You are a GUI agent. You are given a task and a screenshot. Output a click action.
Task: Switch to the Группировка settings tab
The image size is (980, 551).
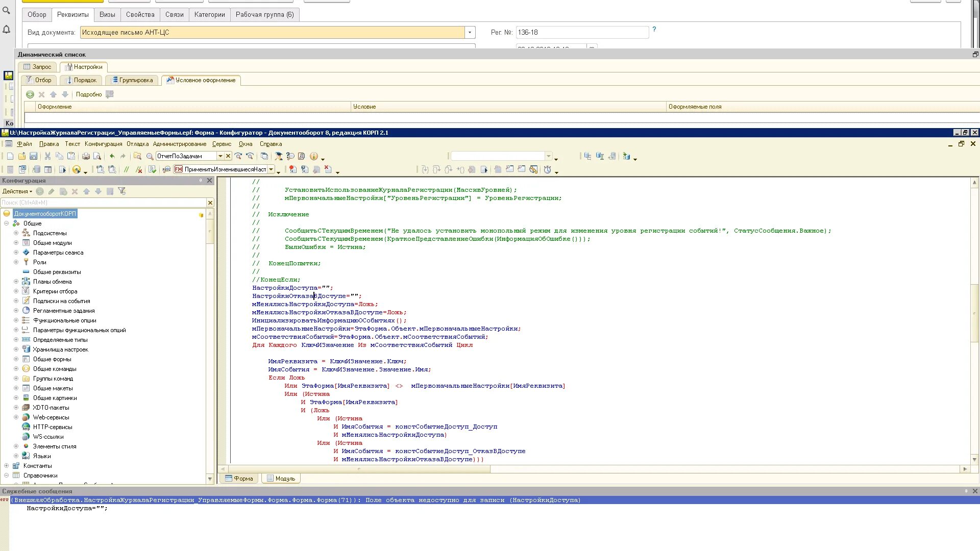[132, 80]
